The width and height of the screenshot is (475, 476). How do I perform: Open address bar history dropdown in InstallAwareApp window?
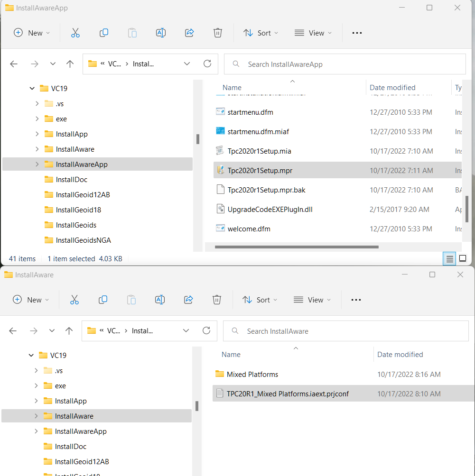tap(187, 64)
